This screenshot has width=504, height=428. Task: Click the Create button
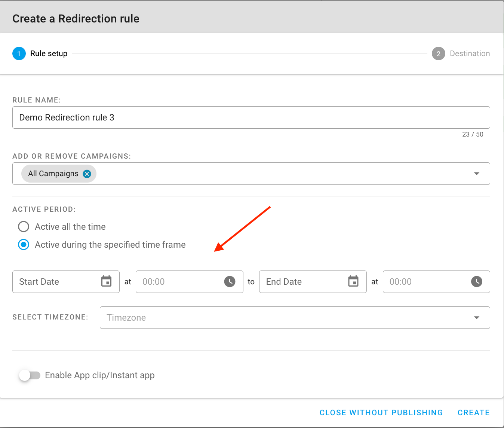pyautogui.click(x=473, y=413)
